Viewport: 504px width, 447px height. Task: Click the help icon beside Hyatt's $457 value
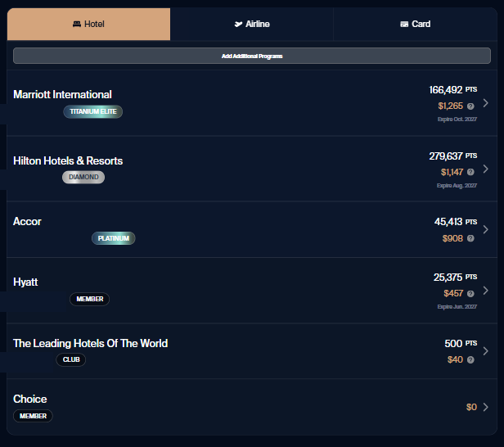click(470, 294)
